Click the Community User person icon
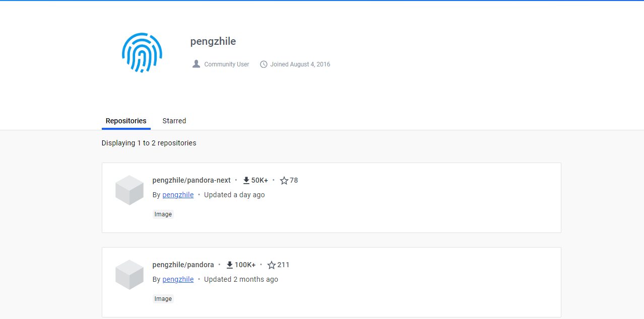644x319 pixels. 196,63
